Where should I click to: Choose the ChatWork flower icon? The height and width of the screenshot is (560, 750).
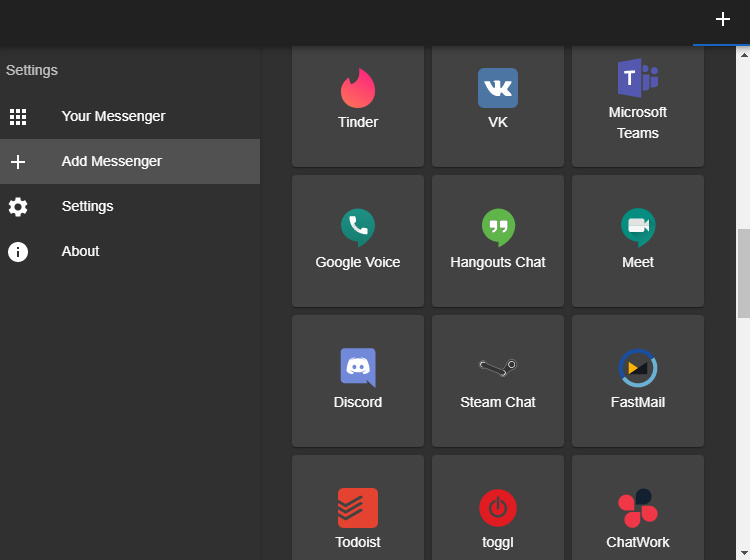click(x=638, y=508)
